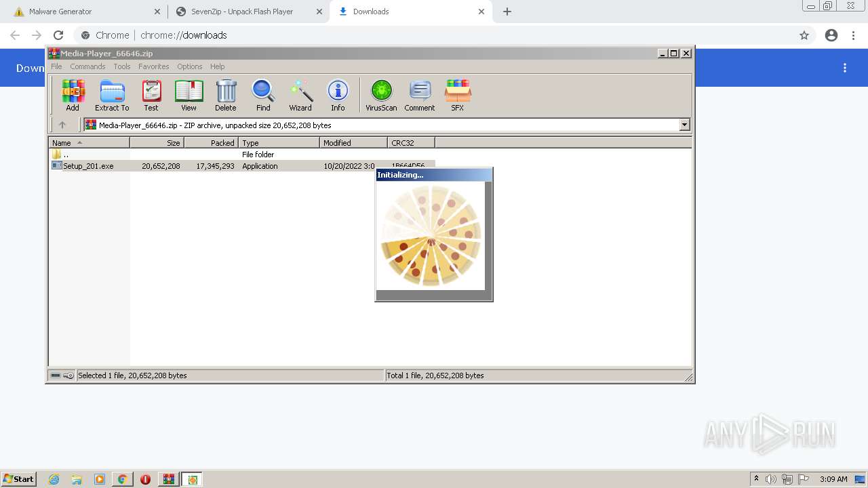
Task: Select the parent folder '..' row
Action: (x=243, y=155)
